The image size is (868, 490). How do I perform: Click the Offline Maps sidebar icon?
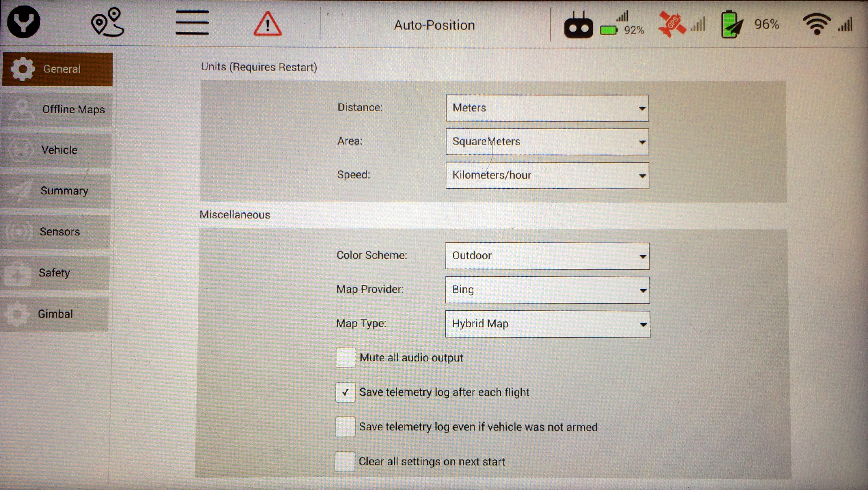[x=21, y=110]
